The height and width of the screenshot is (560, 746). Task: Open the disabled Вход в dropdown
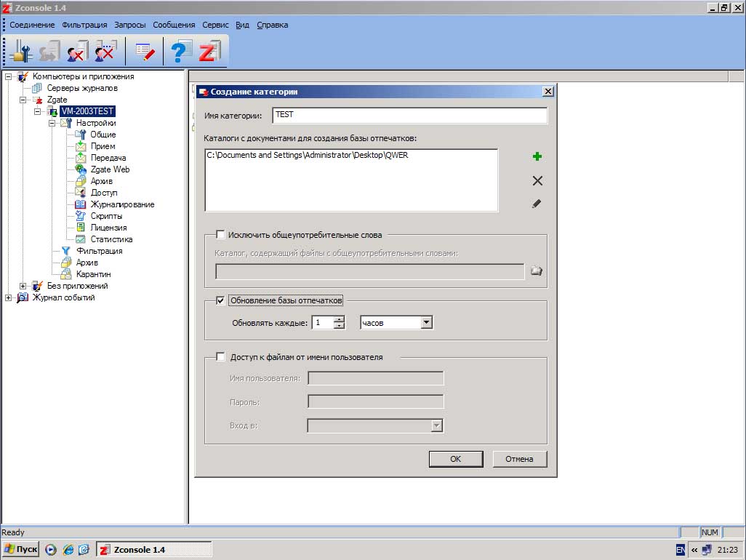coord(436,426)
